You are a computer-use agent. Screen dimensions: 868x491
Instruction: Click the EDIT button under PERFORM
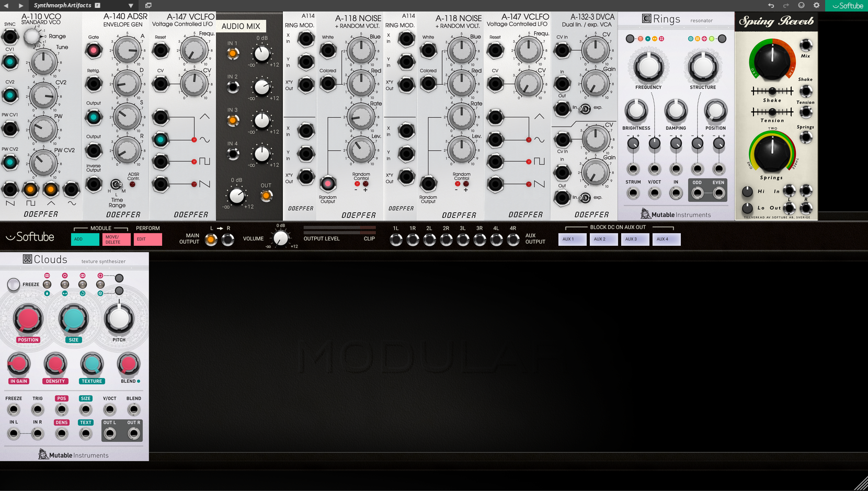pyautogui.click(x=147, y=239)
